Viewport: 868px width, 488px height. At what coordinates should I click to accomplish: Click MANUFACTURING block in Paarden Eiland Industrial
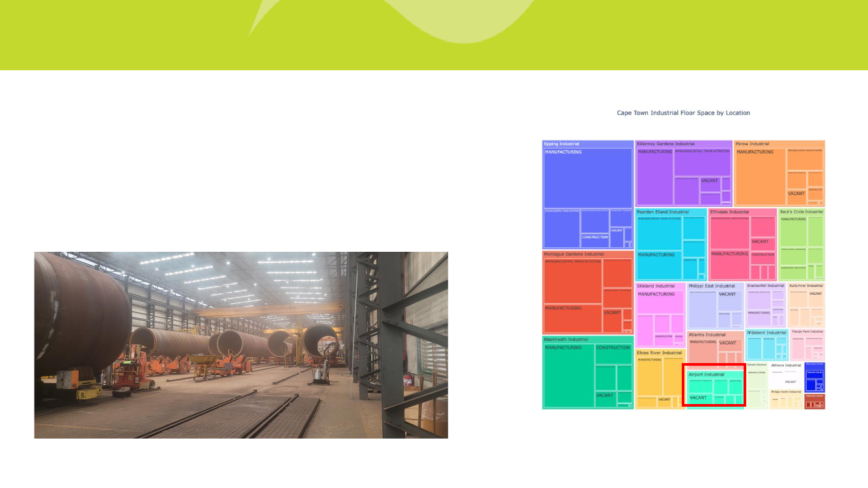pos(659,266)
